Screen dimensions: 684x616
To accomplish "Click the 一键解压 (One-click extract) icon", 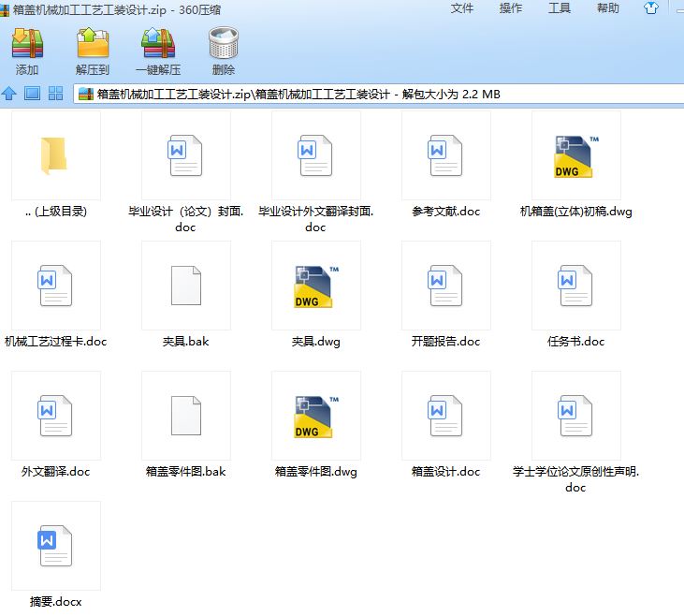I will [x=158, y=43].
